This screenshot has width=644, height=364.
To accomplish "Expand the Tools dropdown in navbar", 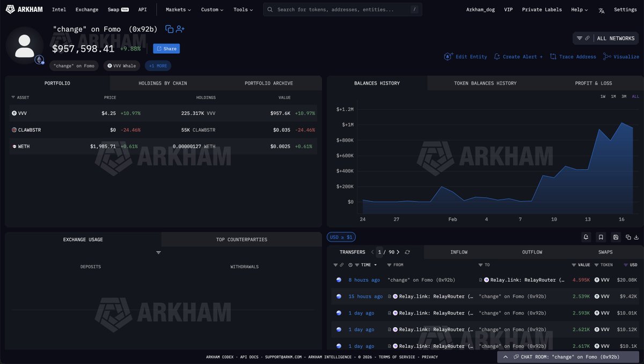I will coord(243,10).
